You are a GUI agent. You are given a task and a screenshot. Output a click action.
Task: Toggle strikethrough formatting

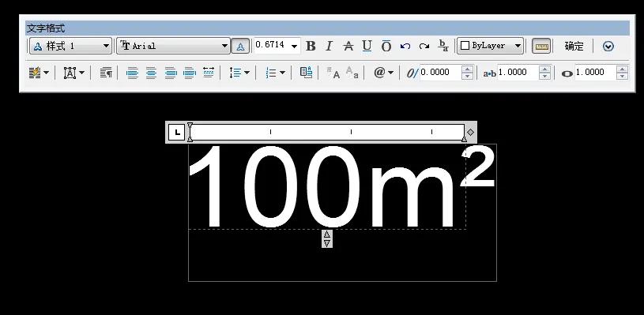348,47
